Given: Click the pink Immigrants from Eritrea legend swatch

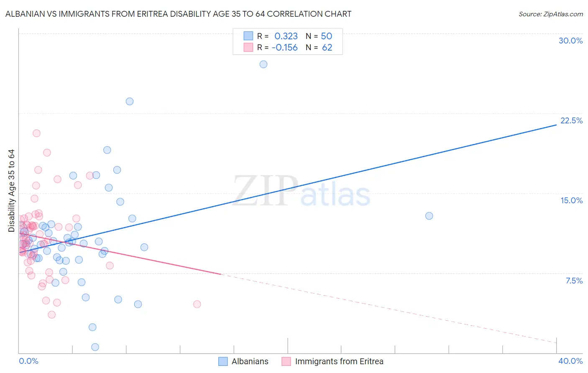Looking at the screenshot, I should [286, 361].
